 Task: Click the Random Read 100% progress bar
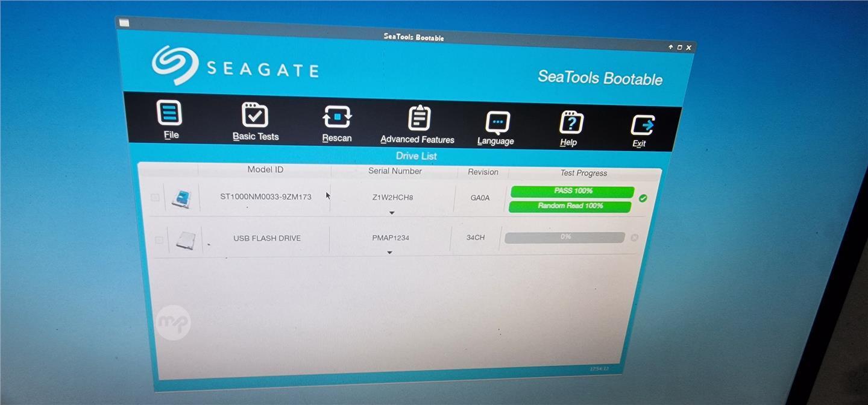coord(570,206)
